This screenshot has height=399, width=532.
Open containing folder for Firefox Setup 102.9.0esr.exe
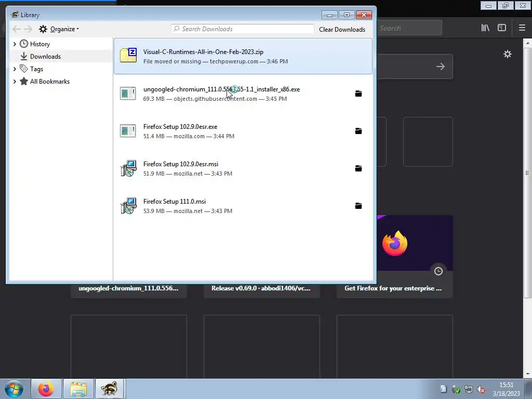pos(358,131)
